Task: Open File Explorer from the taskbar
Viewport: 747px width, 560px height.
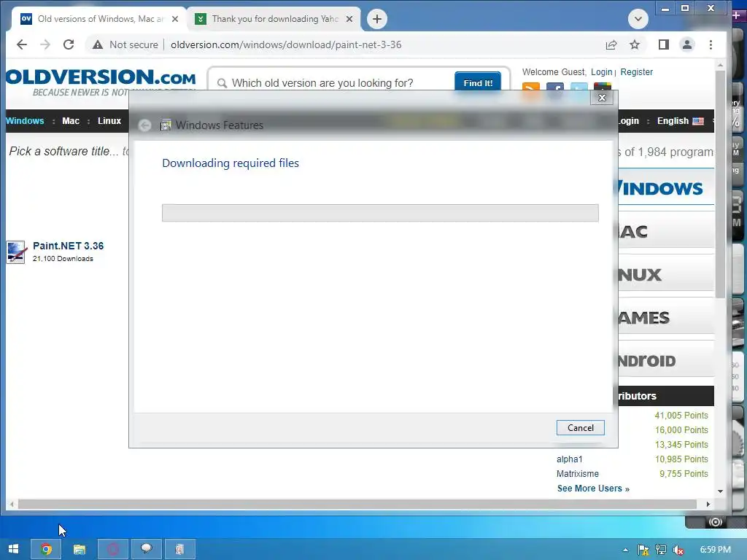Action: point(80,549)
